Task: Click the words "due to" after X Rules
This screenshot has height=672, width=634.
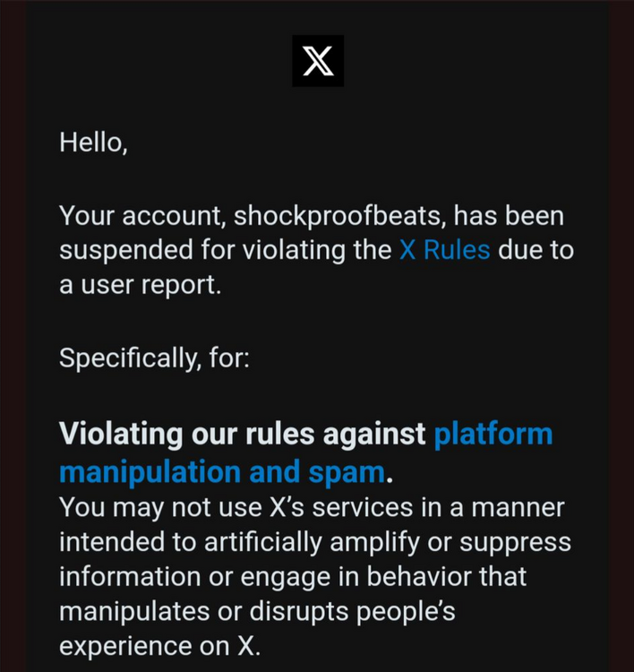Action: pyautogui.click(x=535, y=249)
